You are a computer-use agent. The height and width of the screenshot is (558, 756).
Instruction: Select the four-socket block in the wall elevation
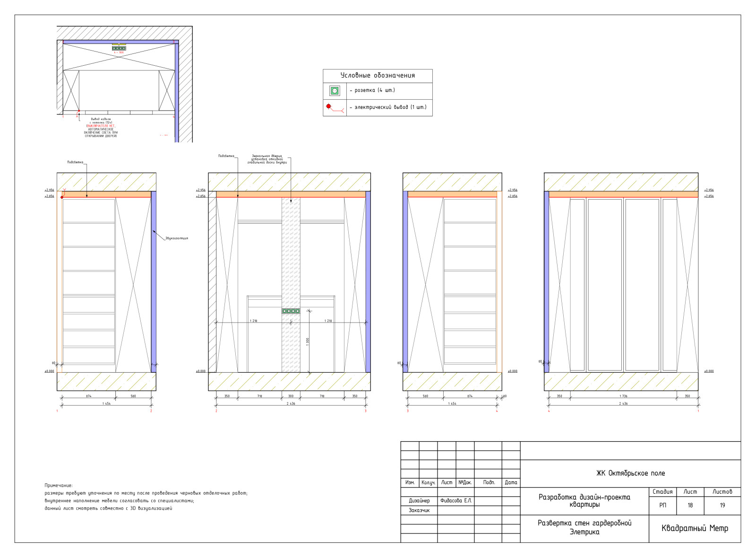click(x=291, y=311)
